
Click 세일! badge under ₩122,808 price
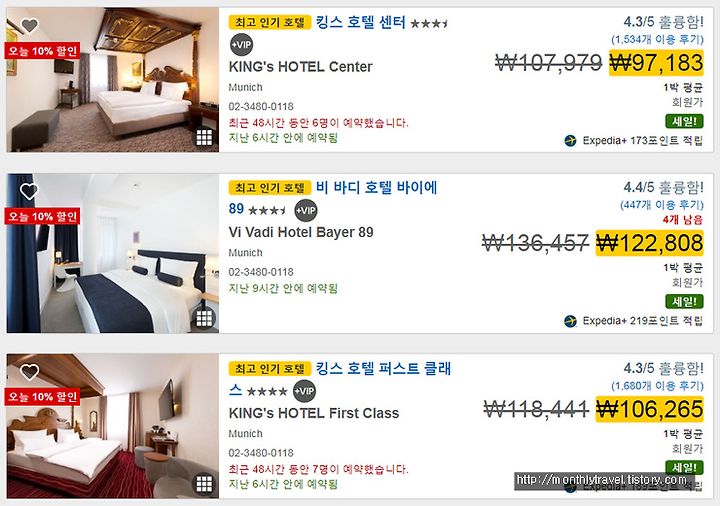point(684,302)
